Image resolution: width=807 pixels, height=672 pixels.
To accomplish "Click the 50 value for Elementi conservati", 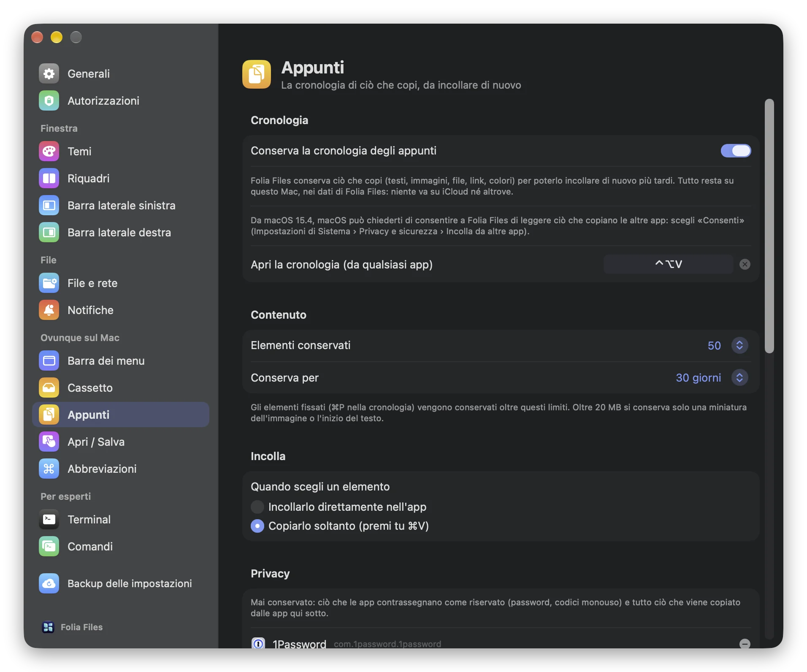I will pyautogui.click(x=714, y=346).
